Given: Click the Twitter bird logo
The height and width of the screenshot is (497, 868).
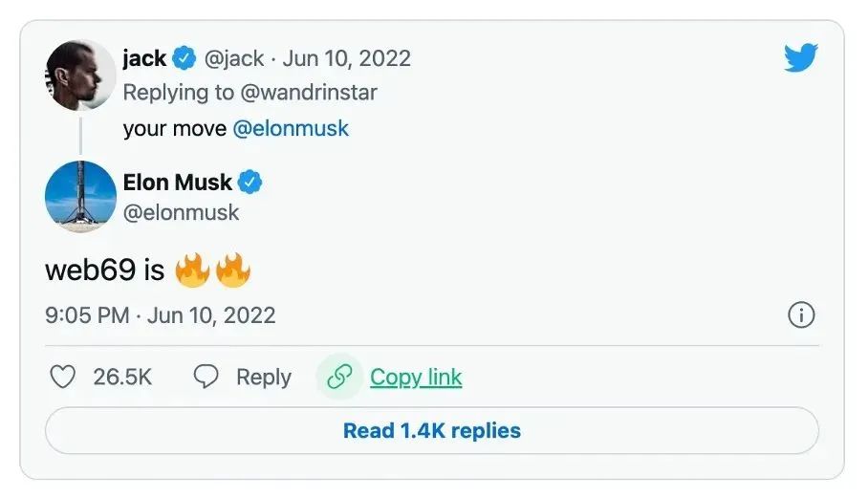Looking at the screenshot, I should (x=801, y=58).
